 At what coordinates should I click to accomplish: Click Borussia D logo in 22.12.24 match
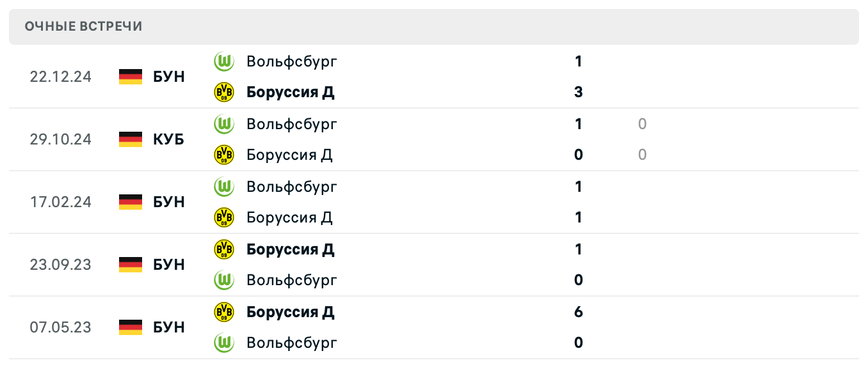click(224, 92)
